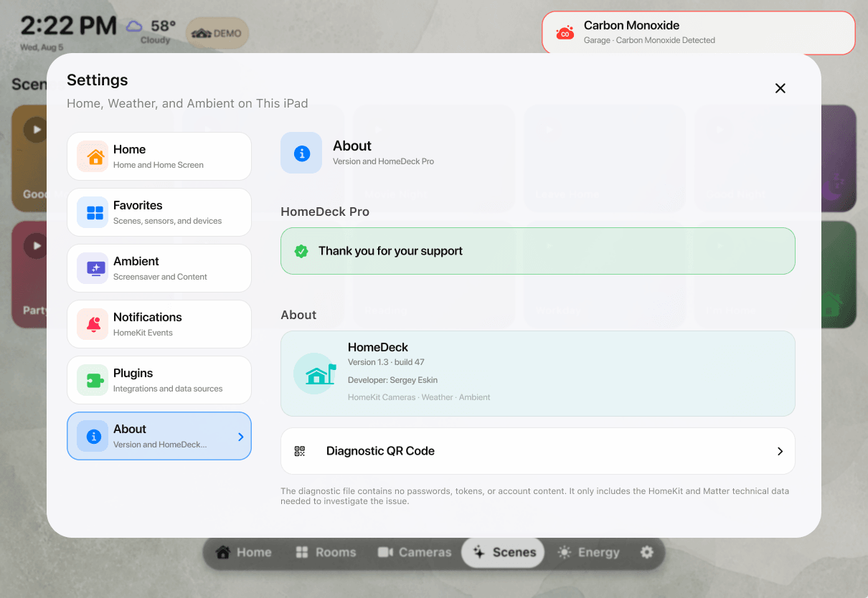Open the Plugins integrations settings

159,380
